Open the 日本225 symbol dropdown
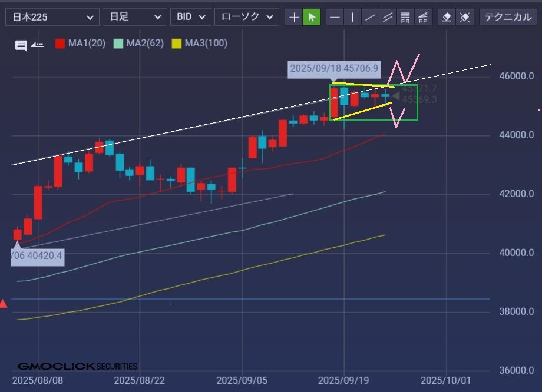The width and height of the screenshot is (542, 392). tap(51, 17)
